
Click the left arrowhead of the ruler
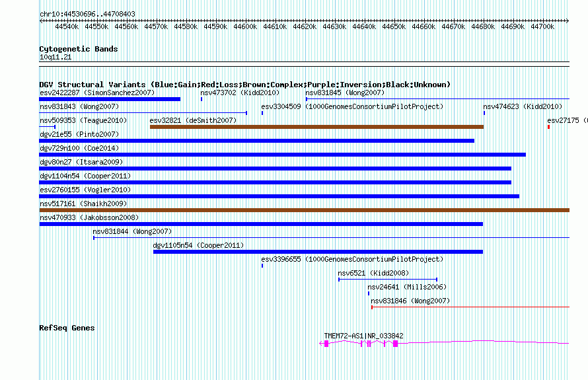tap(41, 21)
